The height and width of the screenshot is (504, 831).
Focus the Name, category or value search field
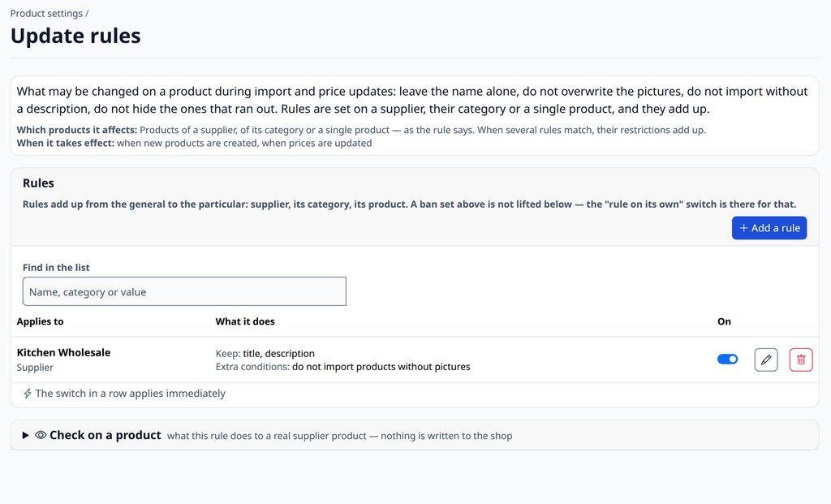[x=184, y=291]
